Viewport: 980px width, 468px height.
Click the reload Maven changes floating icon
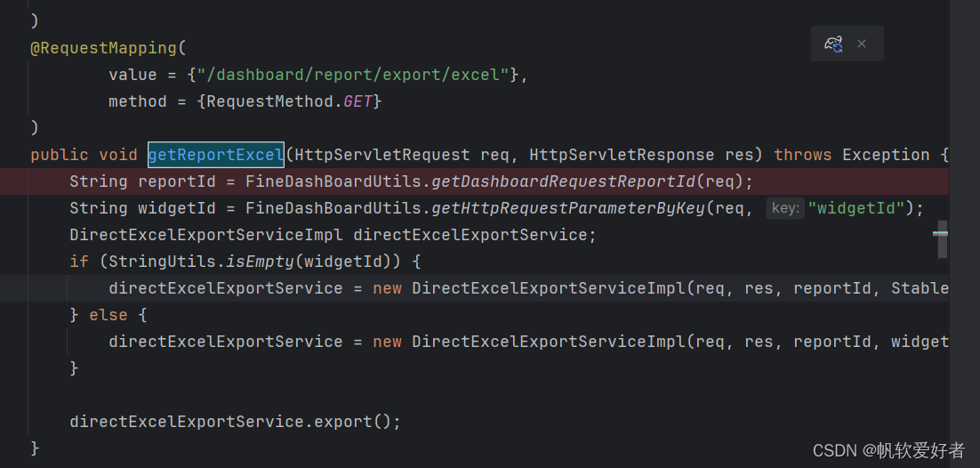click(833, 44)
